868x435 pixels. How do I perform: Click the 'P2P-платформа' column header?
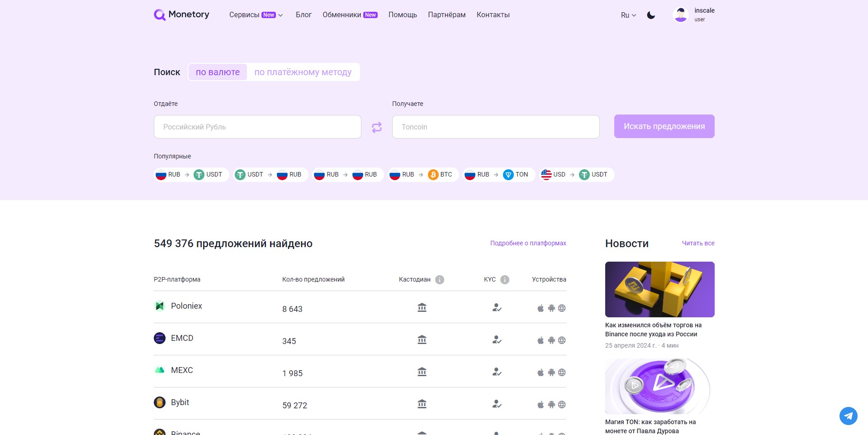point(177,280)
